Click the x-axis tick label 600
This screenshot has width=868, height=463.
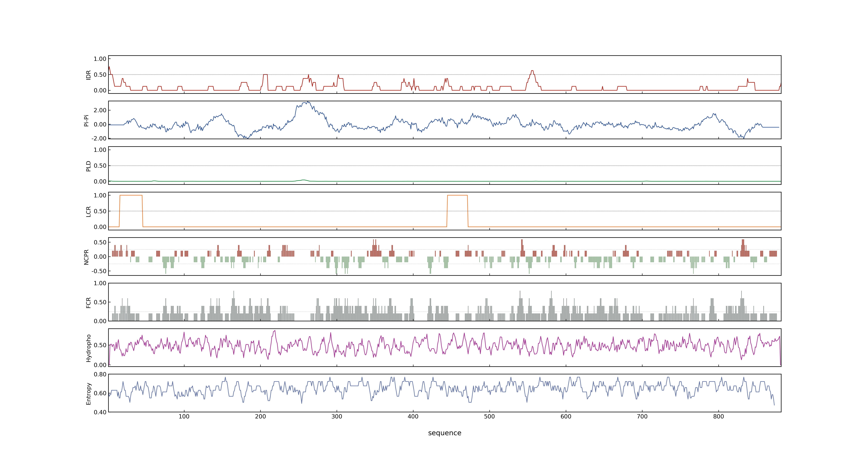pyautogui.click(x=566, y=416)
